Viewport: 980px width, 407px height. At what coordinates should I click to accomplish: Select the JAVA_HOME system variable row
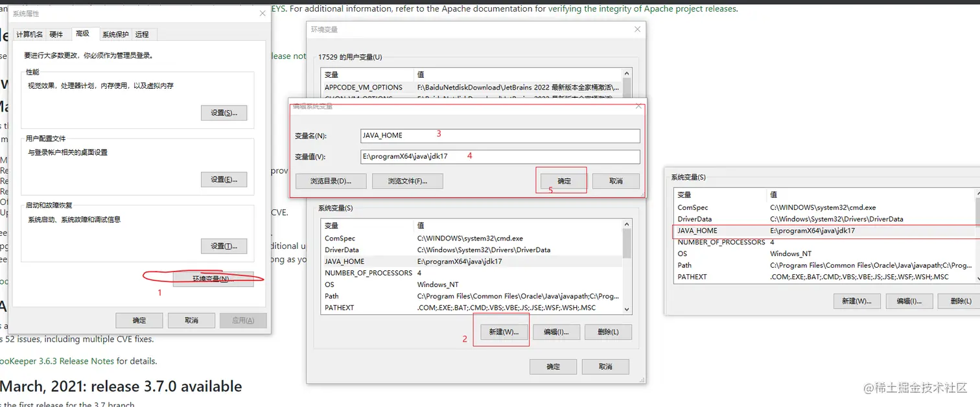click(363, 261)
